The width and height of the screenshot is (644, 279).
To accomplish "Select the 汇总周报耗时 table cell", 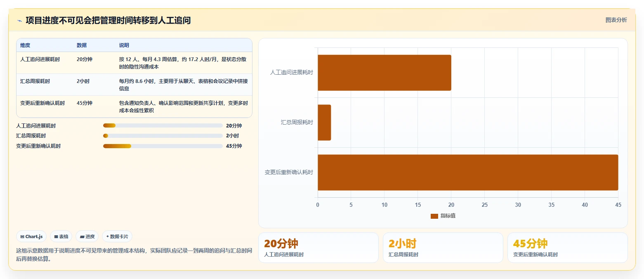I will [35, 81].
